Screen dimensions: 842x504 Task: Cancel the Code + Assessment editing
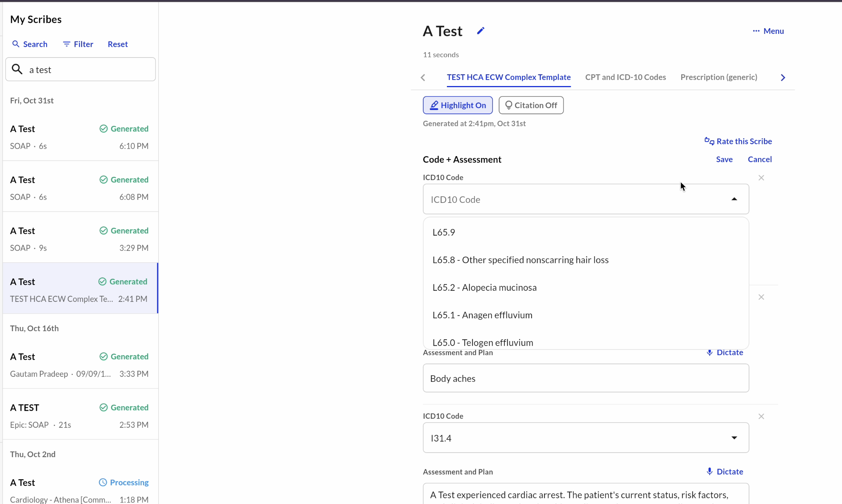[x=759, y=159]
